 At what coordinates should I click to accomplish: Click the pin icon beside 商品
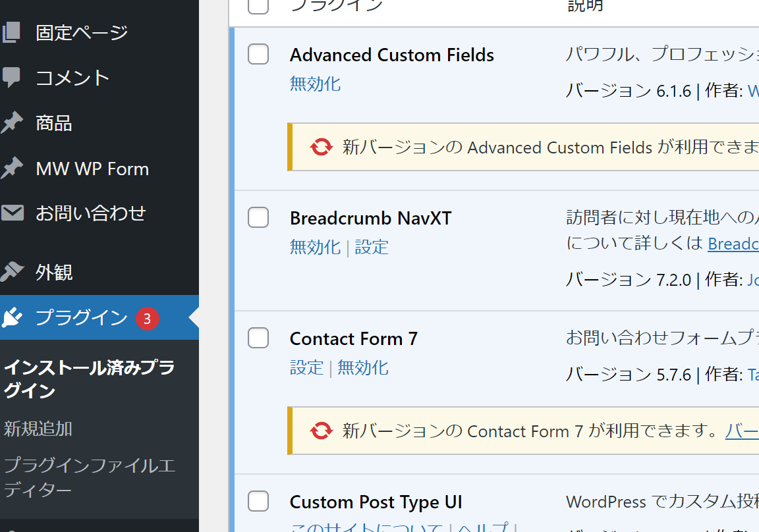click(12, 123)
